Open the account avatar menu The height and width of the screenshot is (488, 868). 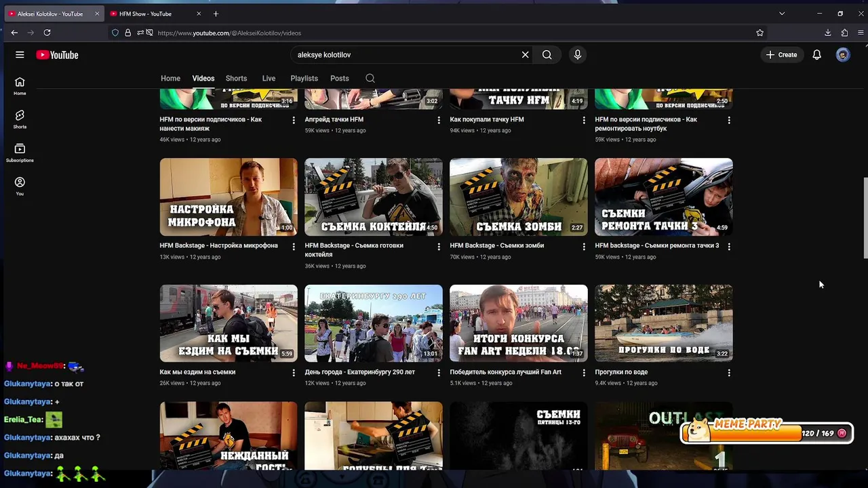pyautogui.click(x=843, y=55)
